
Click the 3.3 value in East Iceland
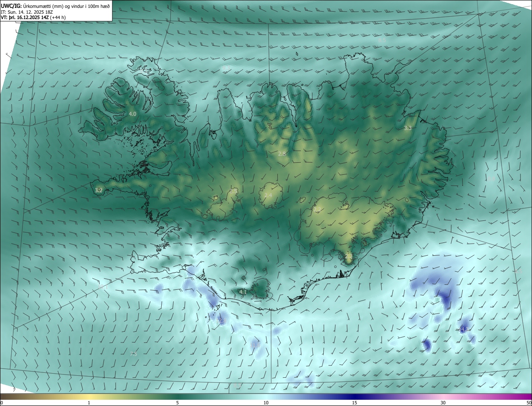coord(408,128)
